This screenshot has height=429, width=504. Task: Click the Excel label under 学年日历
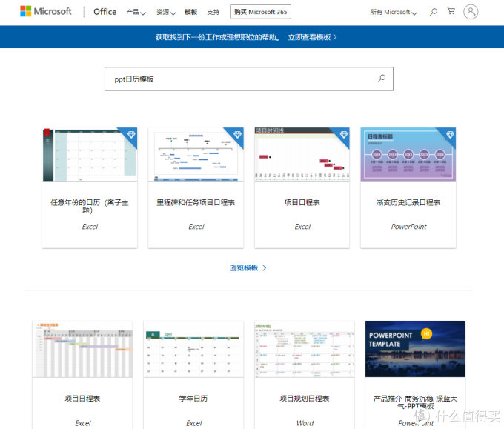194,423
